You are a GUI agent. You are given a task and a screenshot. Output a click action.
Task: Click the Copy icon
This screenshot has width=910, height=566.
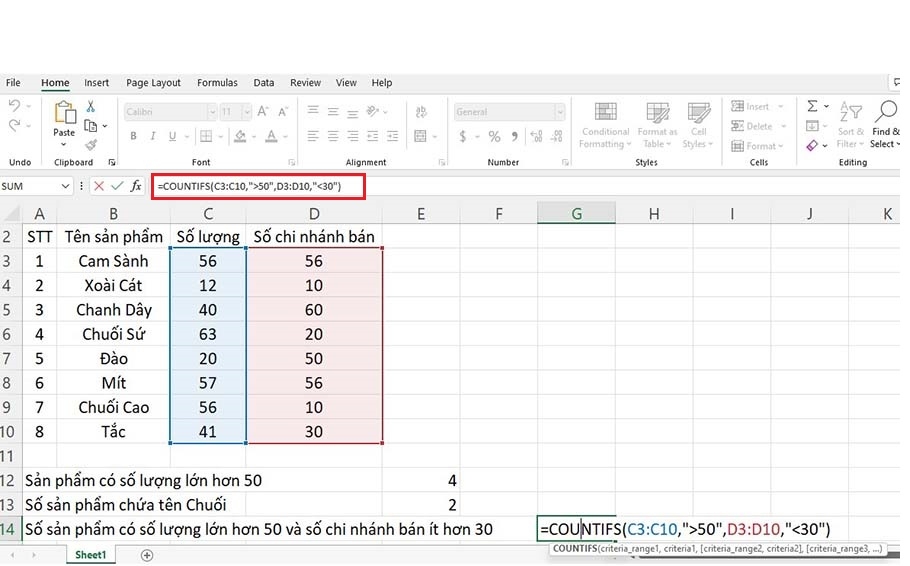(91, 125)
